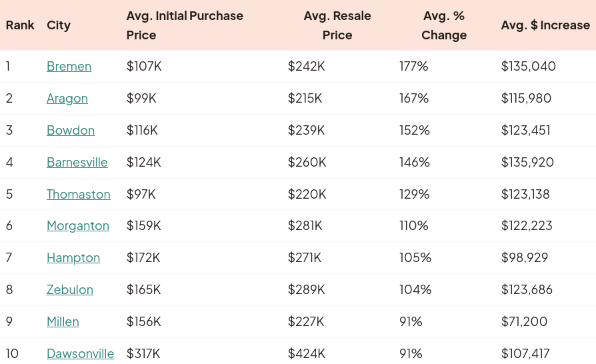Select Hampton's $172K purchase price cell
596x364 pixels.
pyautogui.click(x=144, y=258)
